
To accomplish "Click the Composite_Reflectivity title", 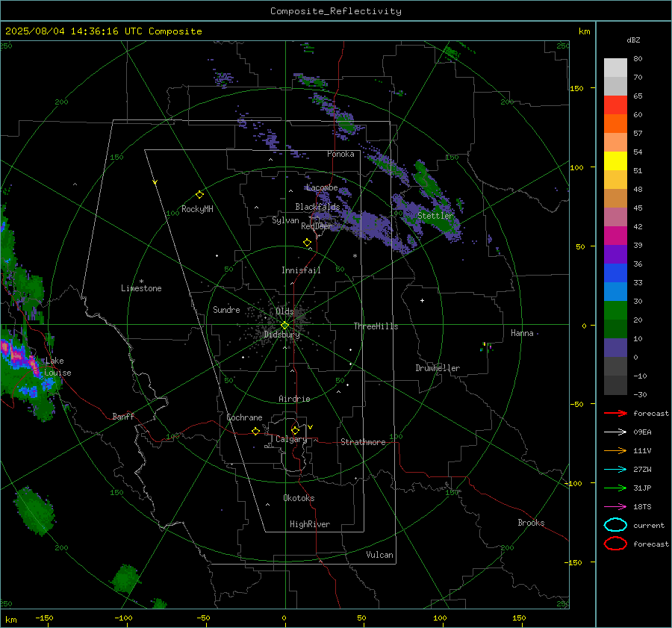I will tap(336, 11).
